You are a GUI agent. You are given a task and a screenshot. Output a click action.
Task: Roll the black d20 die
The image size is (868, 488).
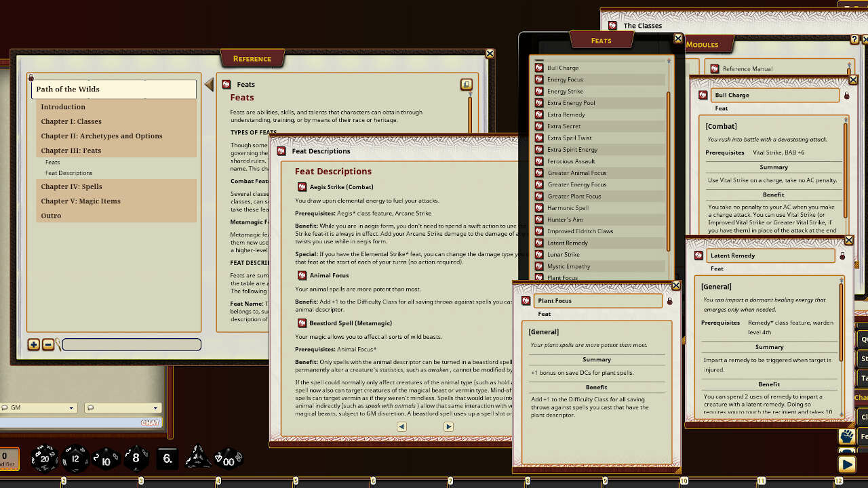(44, 458)
